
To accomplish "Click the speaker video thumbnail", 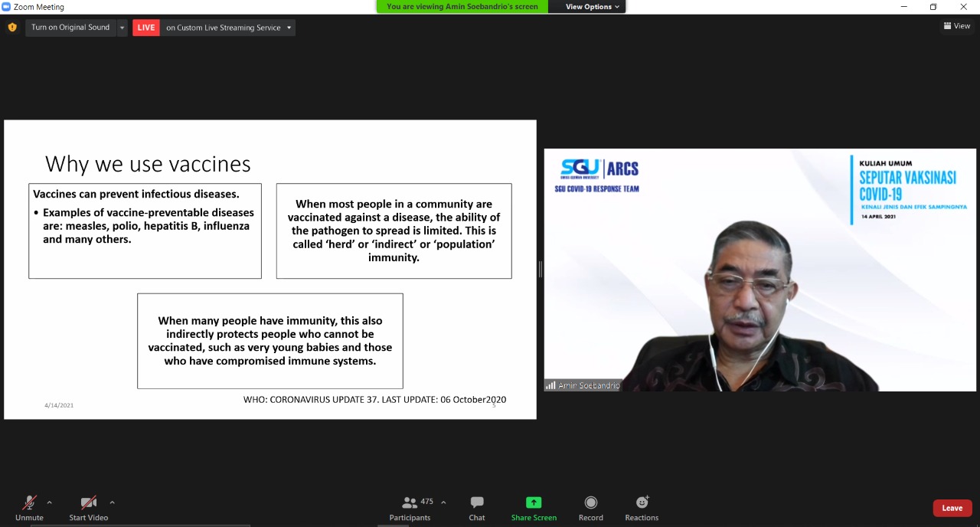I will [759, 270].
